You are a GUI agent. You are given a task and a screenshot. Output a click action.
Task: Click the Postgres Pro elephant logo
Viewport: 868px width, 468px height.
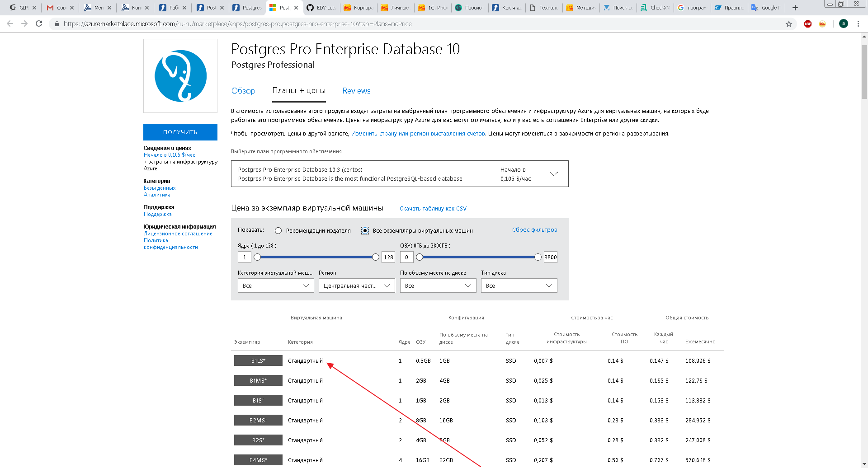click(x=180, y=76)
